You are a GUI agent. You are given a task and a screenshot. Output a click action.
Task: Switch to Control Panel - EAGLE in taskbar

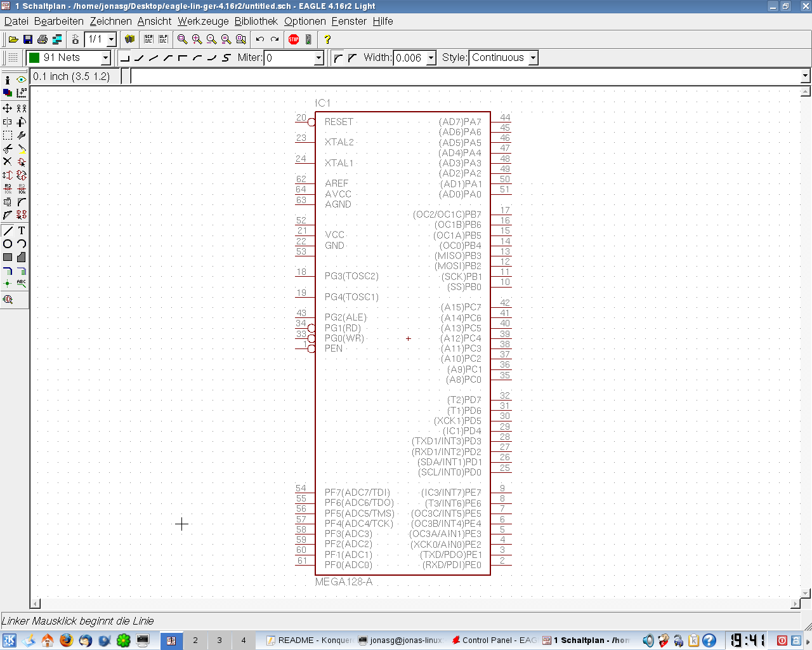click(494, 640)
